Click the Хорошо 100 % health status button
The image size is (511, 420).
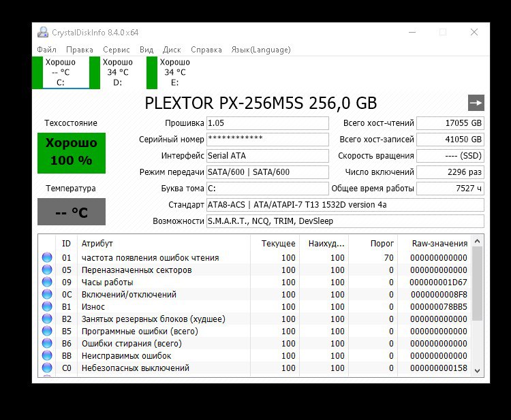tap(72, 152)
